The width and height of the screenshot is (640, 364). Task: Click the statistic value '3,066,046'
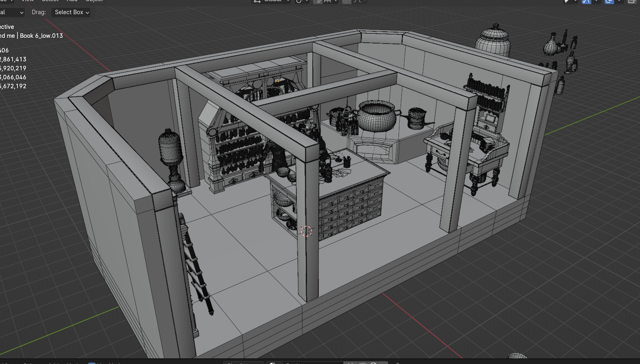tap(13, 77)
